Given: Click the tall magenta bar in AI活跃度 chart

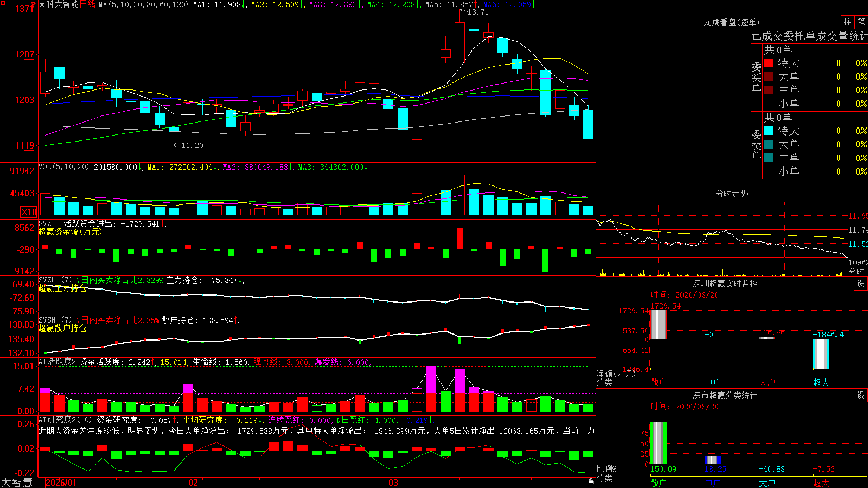Looking at the screenshot, I should tap(431, 380).
